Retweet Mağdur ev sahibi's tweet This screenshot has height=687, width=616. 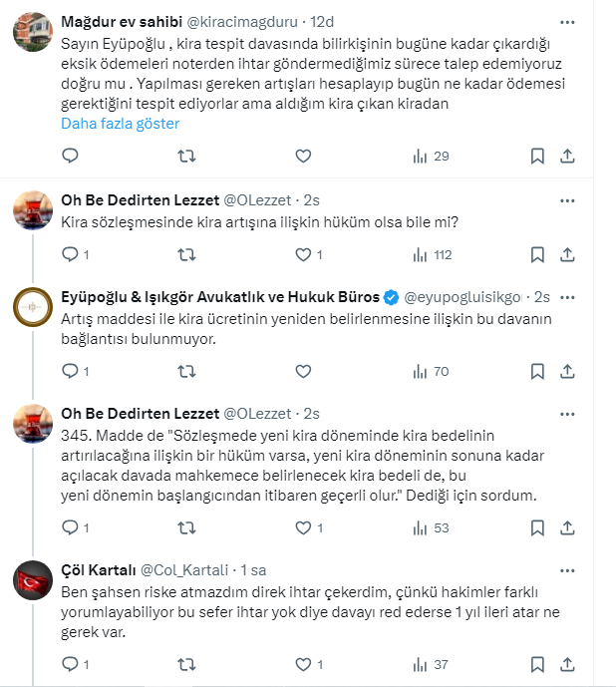(x=185, y=156)
